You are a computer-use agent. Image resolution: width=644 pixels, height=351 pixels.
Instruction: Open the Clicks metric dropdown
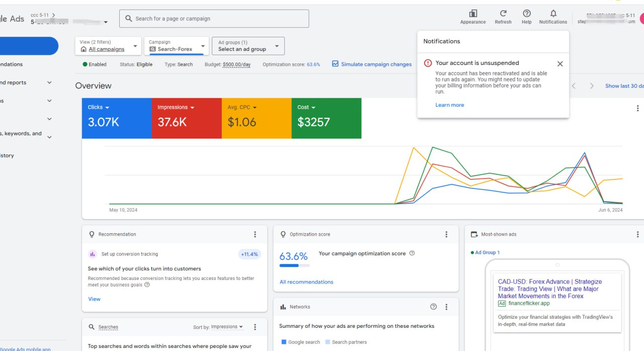tap(99, 107)
